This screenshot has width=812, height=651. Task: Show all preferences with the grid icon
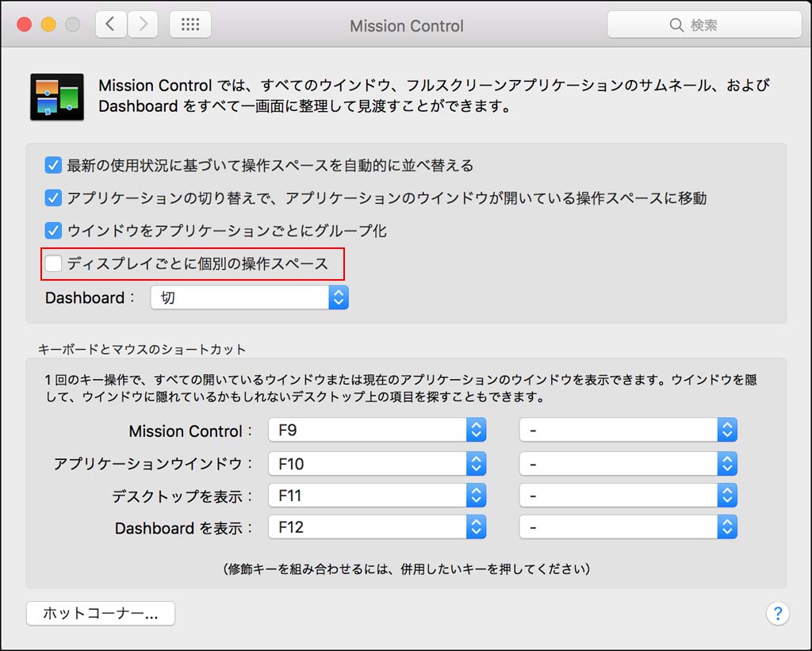click(x=190, y=25)
